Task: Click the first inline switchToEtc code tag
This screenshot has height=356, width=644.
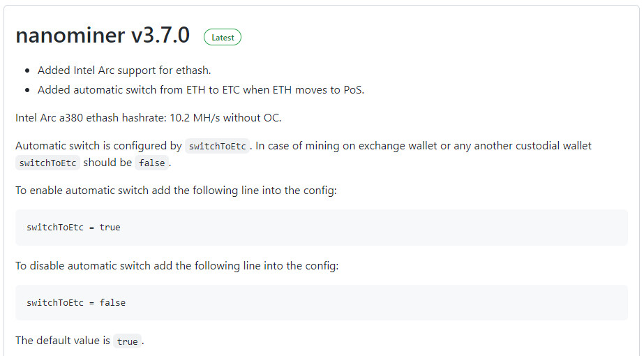Action: click(x=218, y=147)
